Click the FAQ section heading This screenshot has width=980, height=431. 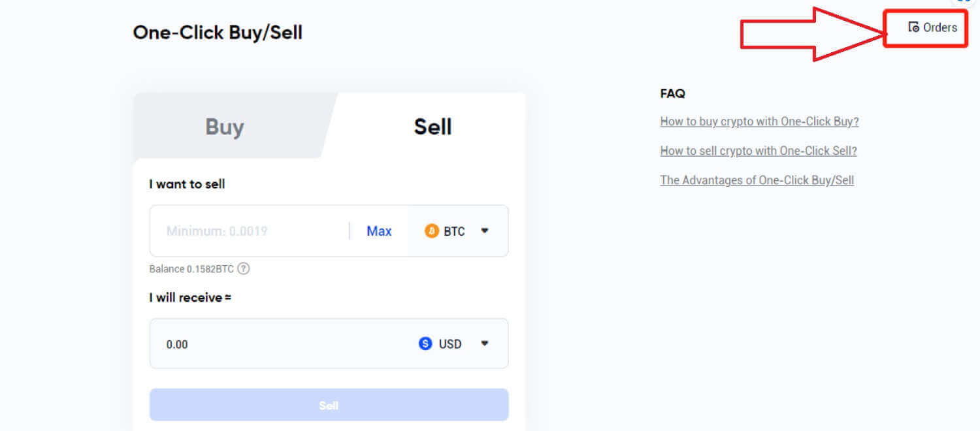[x=672, y=93]
